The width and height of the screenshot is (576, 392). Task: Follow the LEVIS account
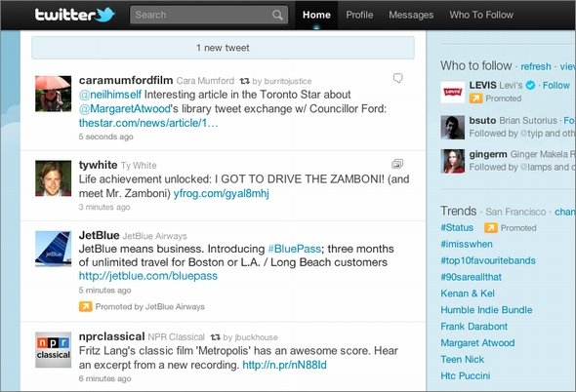556,85
